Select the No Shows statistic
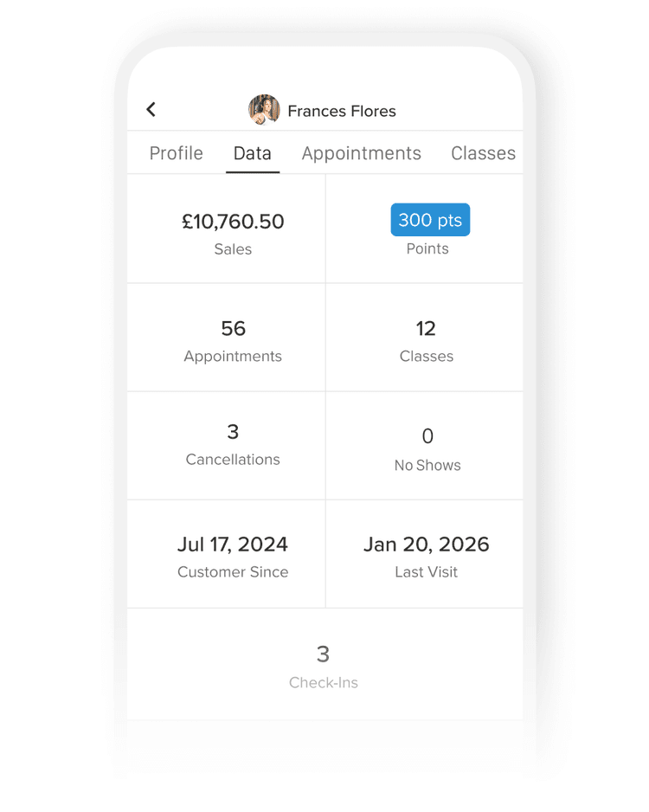The width and height of the screenshot is (649, 812). [427, 448]
